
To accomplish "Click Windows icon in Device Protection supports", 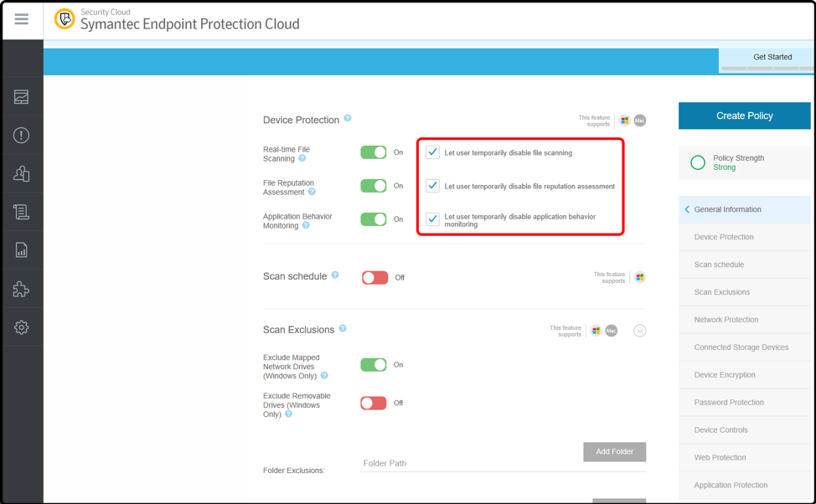I will point(624,121).
